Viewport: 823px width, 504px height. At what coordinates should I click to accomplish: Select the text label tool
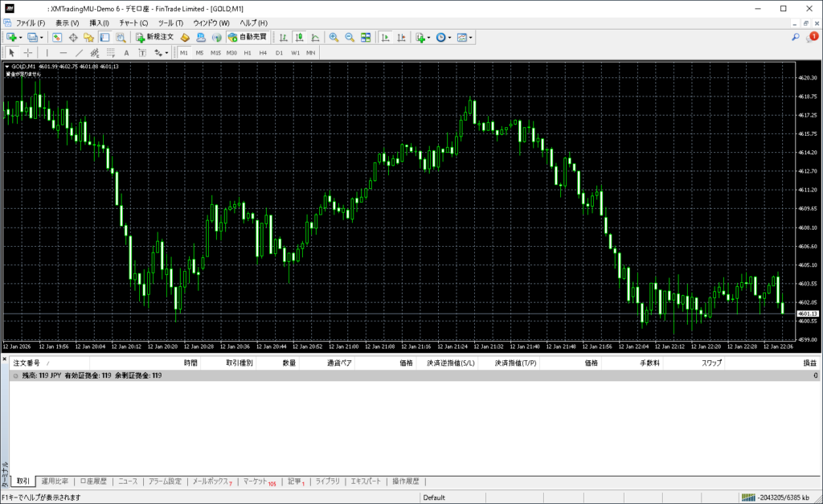126,53
